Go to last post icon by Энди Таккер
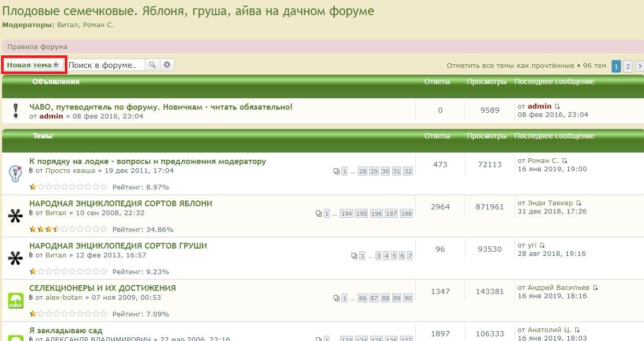This screenshot has width=644, height=341. click(x=579, y=203)
